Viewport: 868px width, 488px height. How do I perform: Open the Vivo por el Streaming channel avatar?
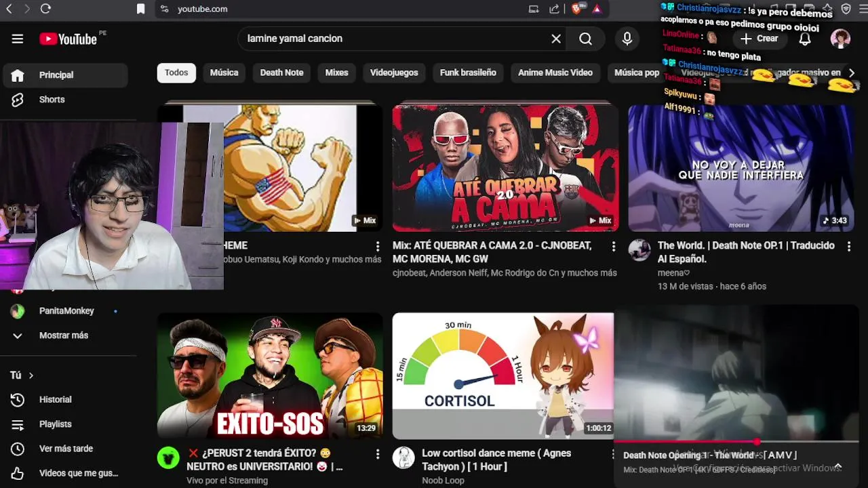(168, 457)
